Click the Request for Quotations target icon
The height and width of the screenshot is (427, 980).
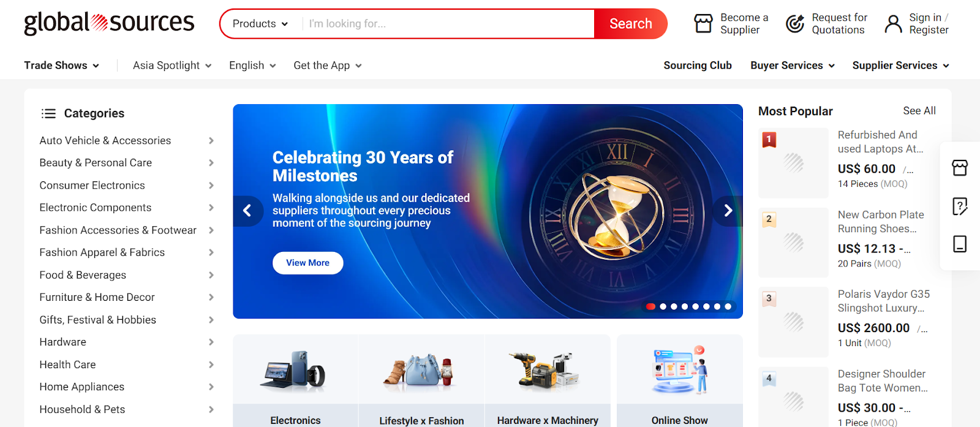[795, 24]
